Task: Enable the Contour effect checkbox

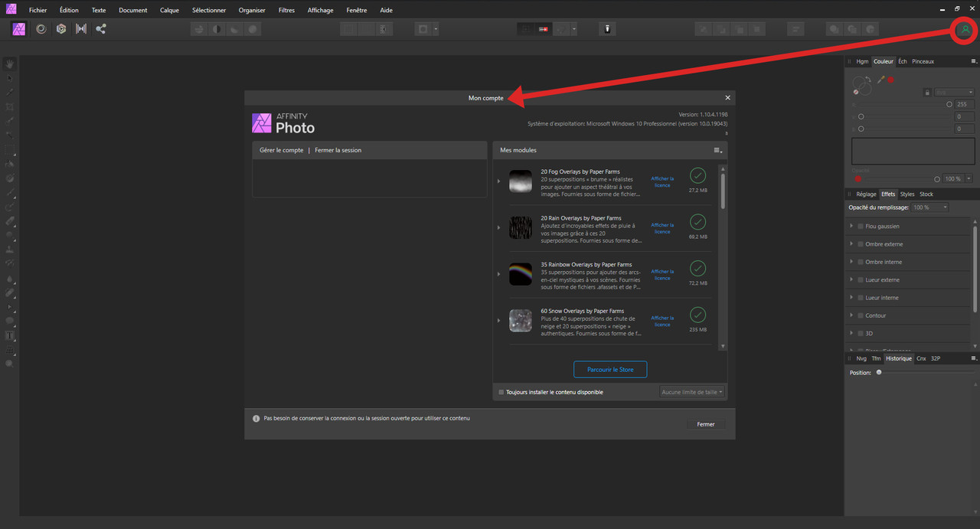Action: [861, 315]
